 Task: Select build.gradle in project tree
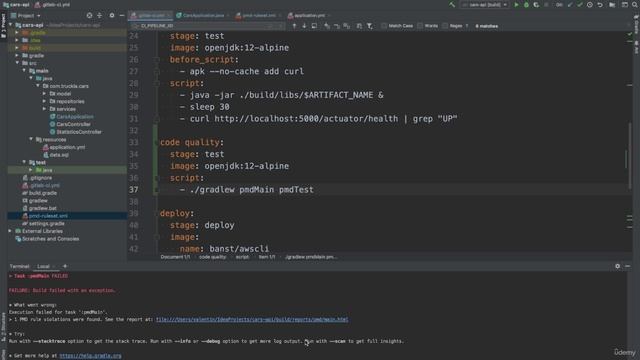(x=43, y=193)
